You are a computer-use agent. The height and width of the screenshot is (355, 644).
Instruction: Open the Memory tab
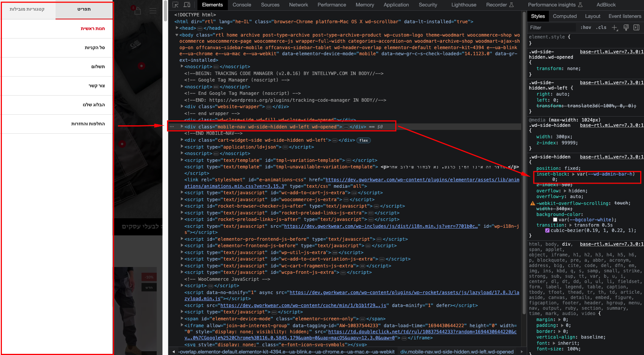[365, 5]
